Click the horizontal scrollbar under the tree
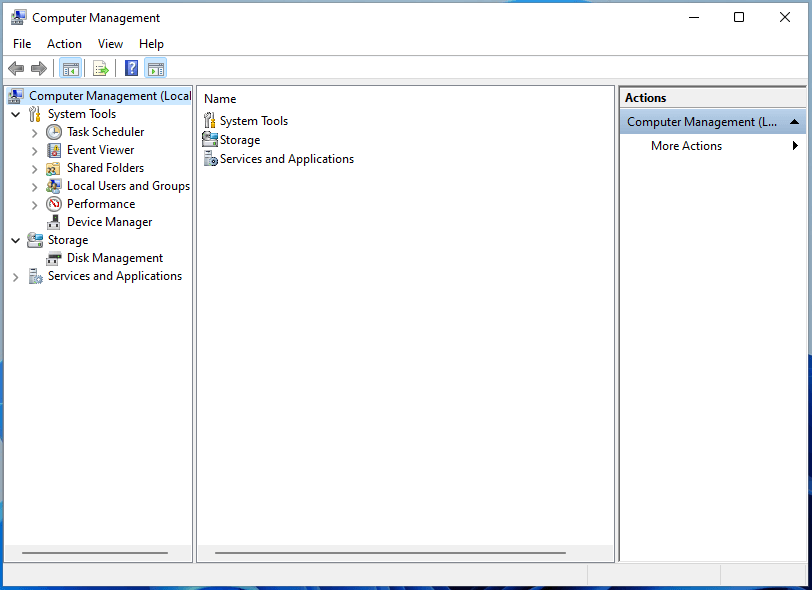This screenshot has height=590, width=812. pyautogui.click(x=97, y=552)
